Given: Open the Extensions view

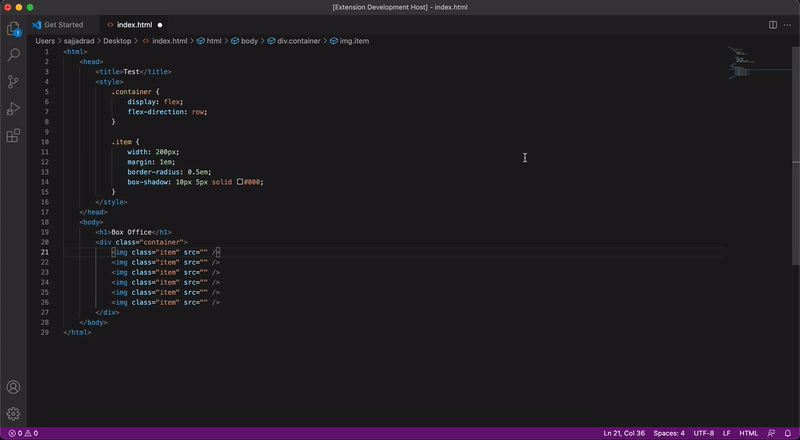Looking at the screenshot, I should [x=14, y=136].
